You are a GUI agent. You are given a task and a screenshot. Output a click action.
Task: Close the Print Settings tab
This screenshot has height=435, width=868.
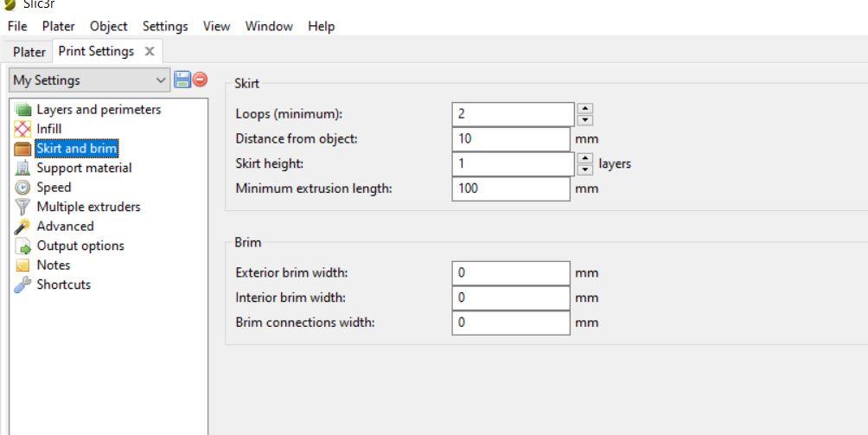(x=150, y=51)
